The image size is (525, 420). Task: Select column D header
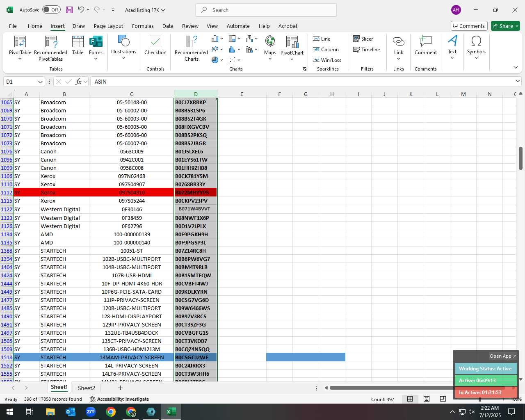coord(196,94)
